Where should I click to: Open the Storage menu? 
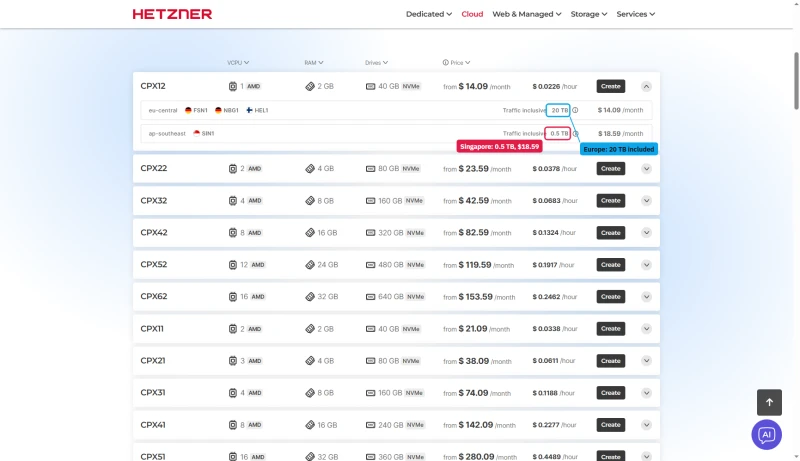pyautogui.click(x=589, y=14)
